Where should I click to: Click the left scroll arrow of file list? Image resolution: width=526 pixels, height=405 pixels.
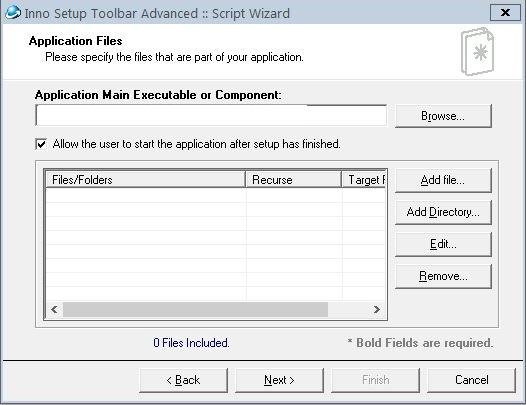tap(54, 309)
